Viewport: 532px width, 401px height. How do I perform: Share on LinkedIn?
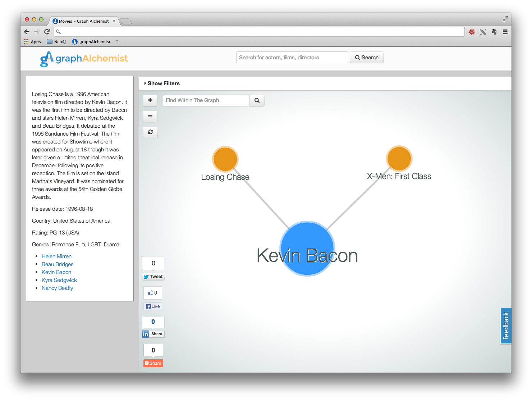pos(153,334)
